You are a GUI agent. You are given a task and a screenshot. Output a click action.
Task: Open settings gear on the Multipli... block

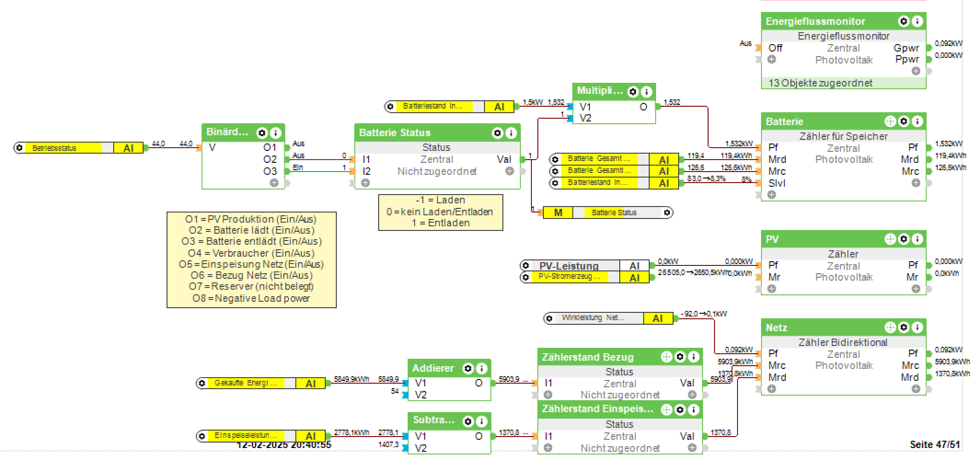(x=633, y=92)
